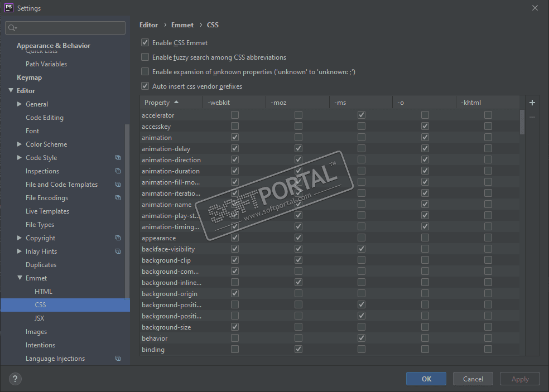Viewport: 549px width, 392px height.
Task: Select the background-origin property row
Action: click(x=330, y=294)
